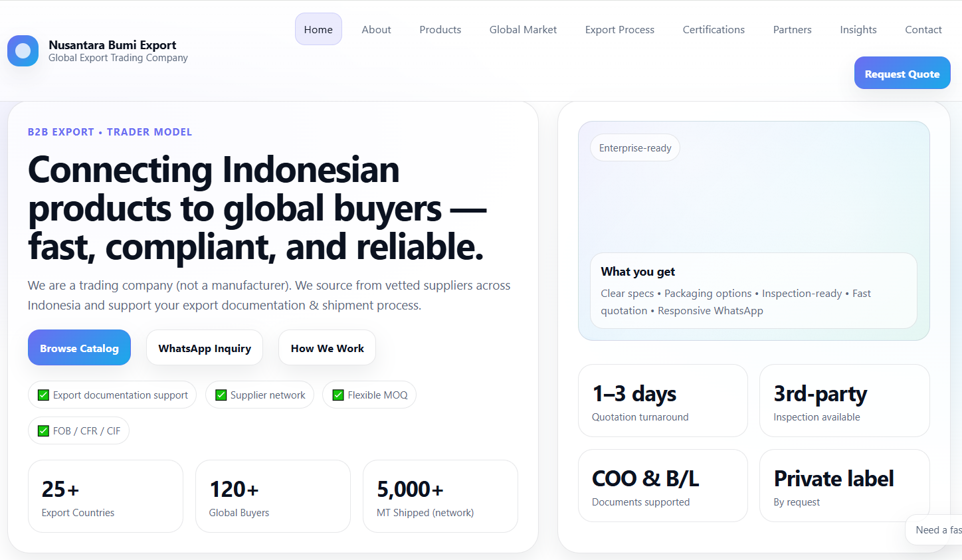Click the Enterprise-ready badge
This screenshot has height=560, width=962.
click(634, 148)
